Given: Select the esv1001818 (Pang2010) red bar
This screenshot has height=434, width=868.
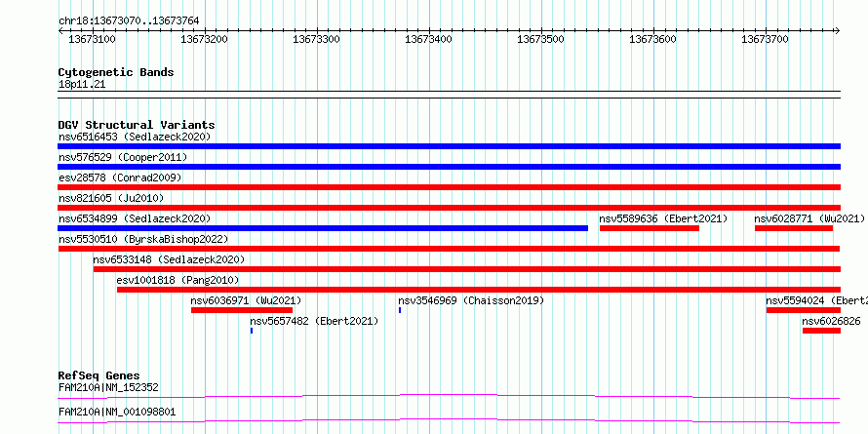Looking at the screenshot, I should (x=479, y=290).
